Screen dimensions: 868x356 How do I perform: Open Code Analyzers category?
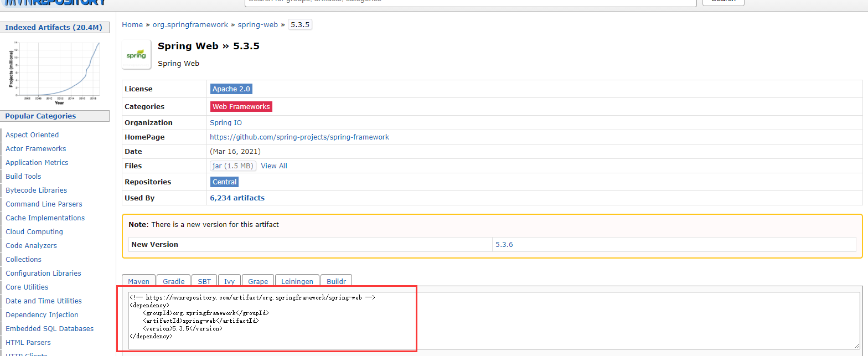coord(31,245)
